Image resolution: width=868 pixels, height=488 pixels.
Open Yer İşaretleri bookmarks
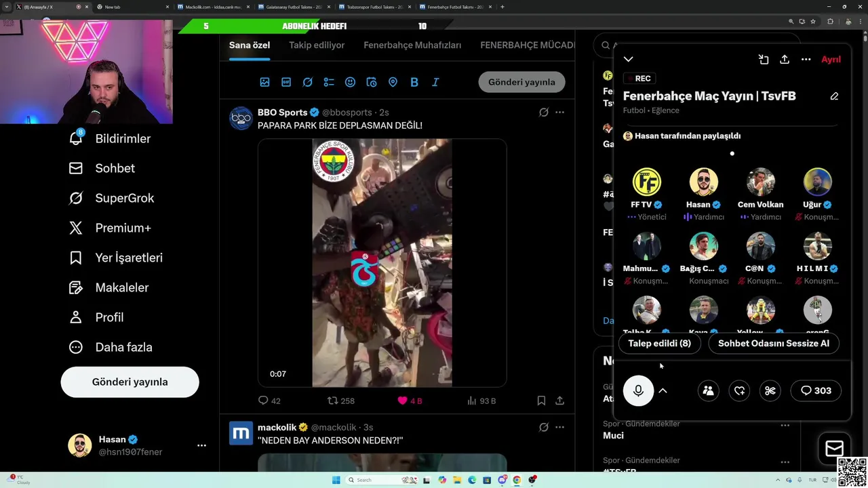coord(115,258)
